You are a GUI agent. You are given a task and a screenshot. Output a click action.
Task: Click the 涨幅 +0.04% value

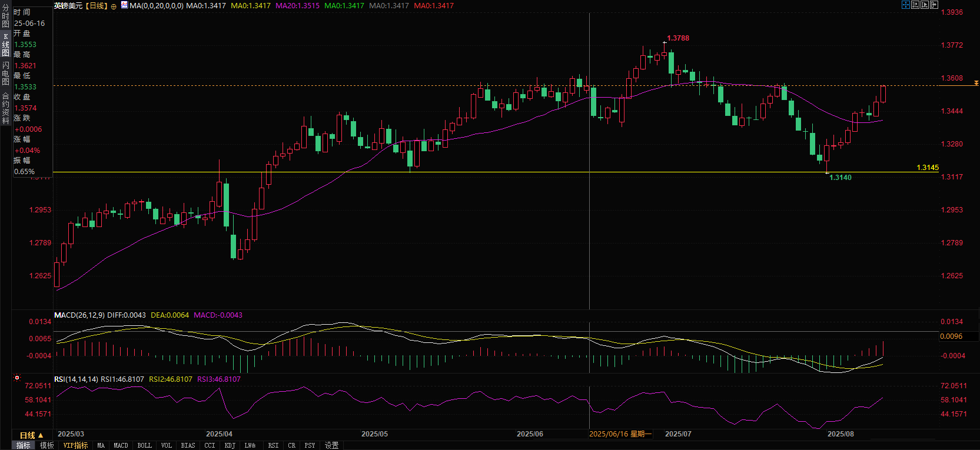click(27, 151)
